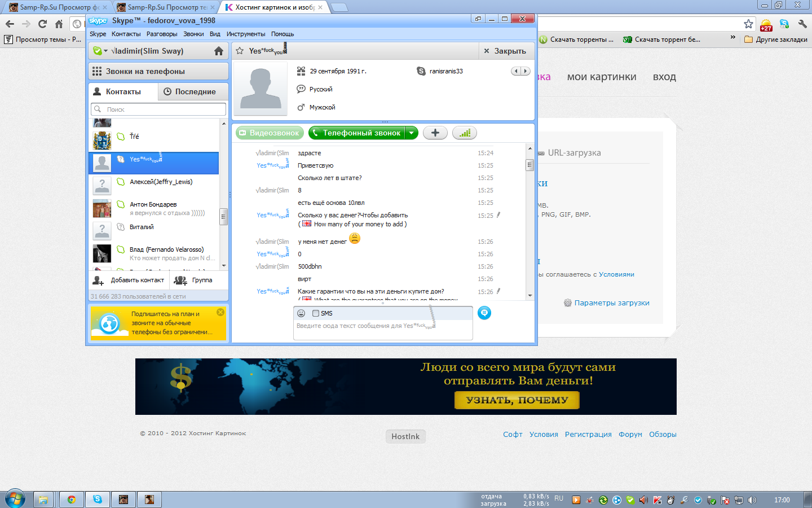The width and height of the screenshot is (812, 508).
Task: Click RU language indicator in taskbar
Action: click(x=559, y=498)
